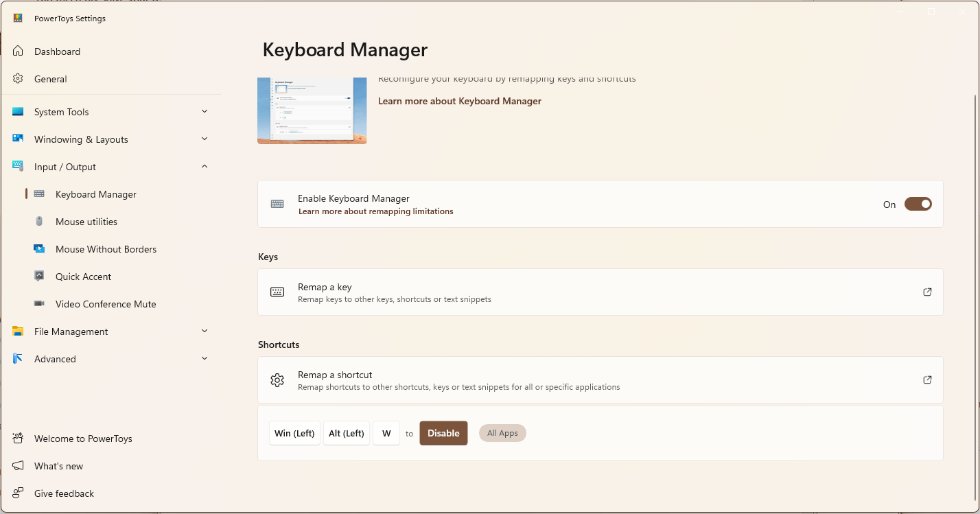Viewport: 980px width, 514px height.
Task: Click the Mouse Without Borders icon
Action: 40,249
